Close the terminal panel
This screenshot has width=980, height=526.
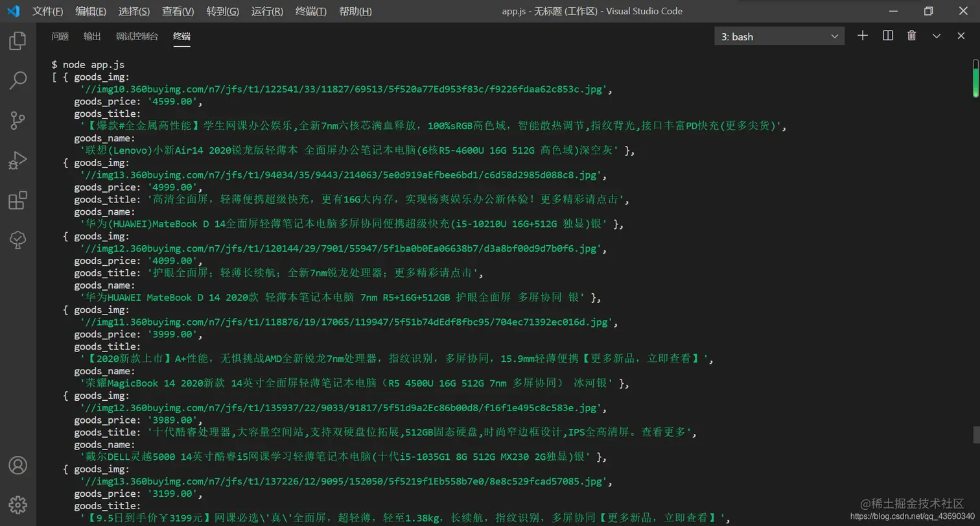pyautogui.click(x=961, y=36)
